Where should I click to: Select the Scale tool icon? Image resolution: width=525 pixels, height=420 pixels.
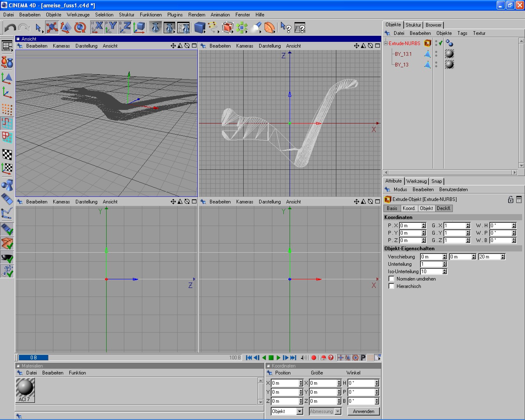click(66, 27)
